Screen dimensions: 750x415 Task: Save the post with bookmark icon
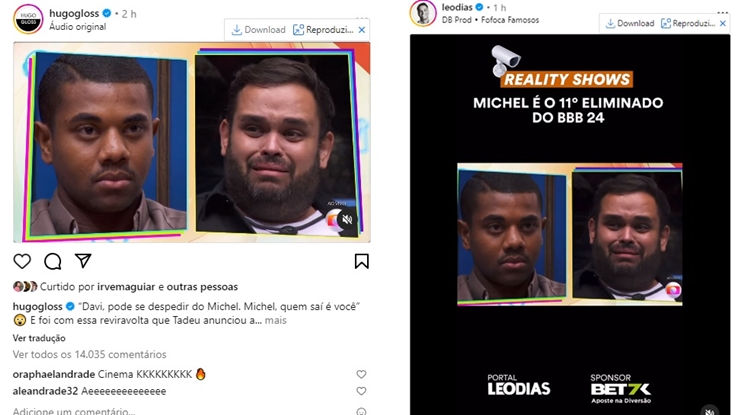click(362, 261)
